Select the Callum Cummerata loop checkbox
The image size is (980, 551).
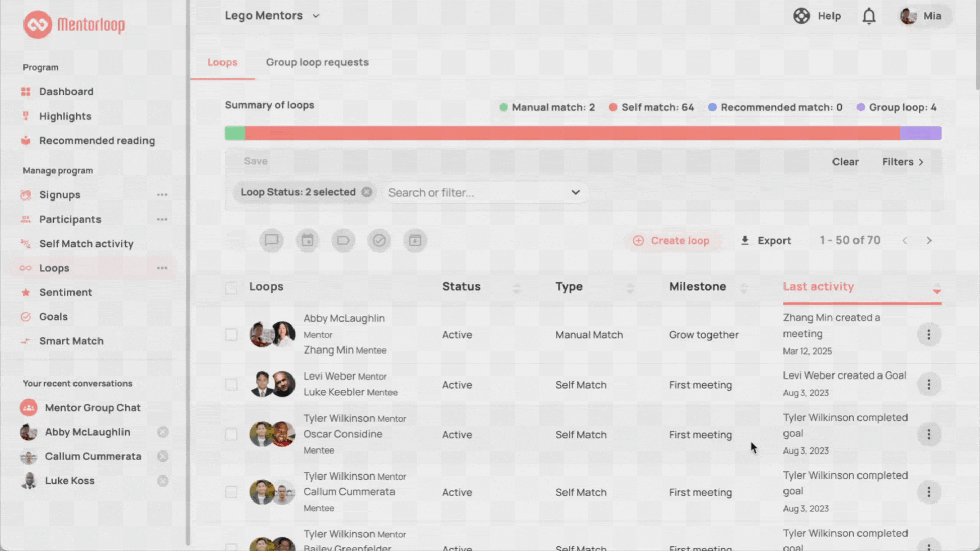[x=231, y=492]
